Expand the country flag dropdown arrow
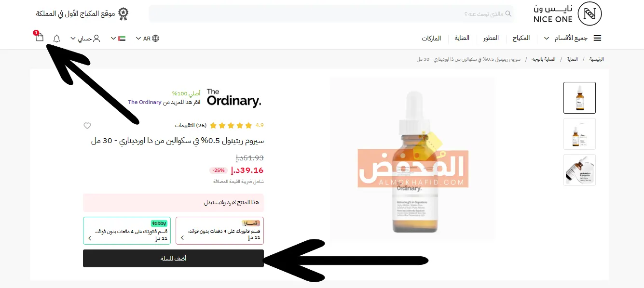Viewport: 644px width, 288px height. tap(113, 38)
